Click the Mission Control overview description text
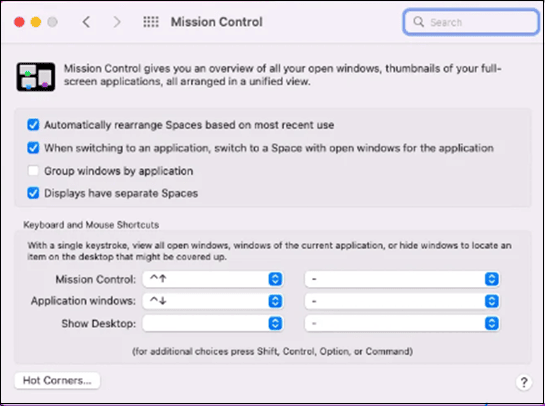The image size is (545, 406). [x=283, y=75]
